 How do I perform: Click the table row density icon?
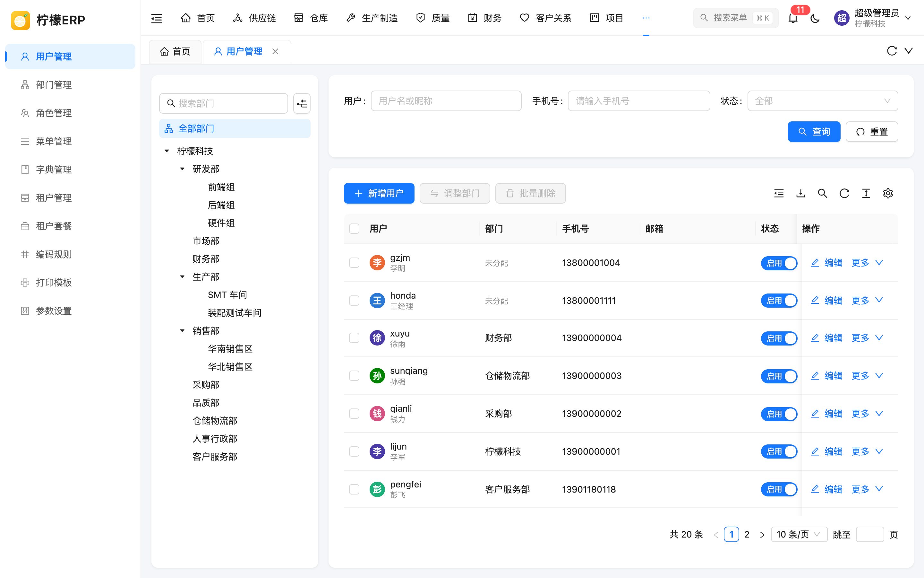pos(866,193)
